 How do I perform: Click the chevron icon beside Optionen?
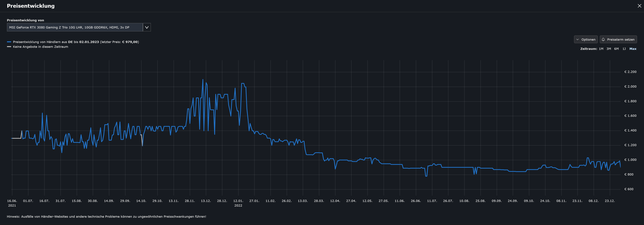click(x=577, y=40)
